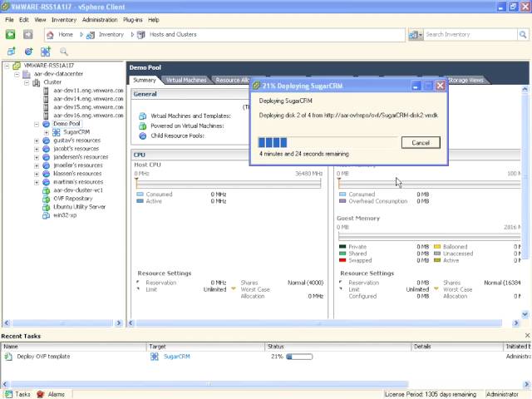Screen dimensions: 532x399
Task: Expand jandersen's resources pool
Action: (x=37, y=157)
